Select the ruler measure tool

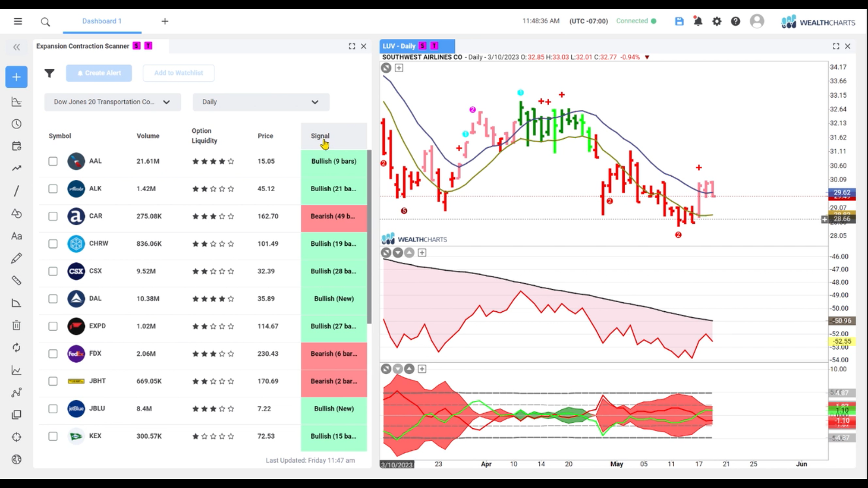coord(16,281)
